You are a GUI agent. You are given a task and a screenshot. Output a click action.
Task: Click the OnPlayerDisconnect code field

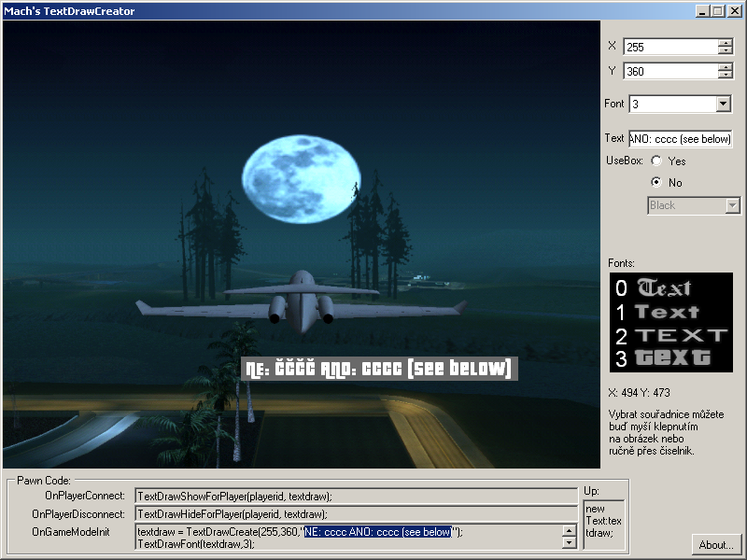click(355, 514)
